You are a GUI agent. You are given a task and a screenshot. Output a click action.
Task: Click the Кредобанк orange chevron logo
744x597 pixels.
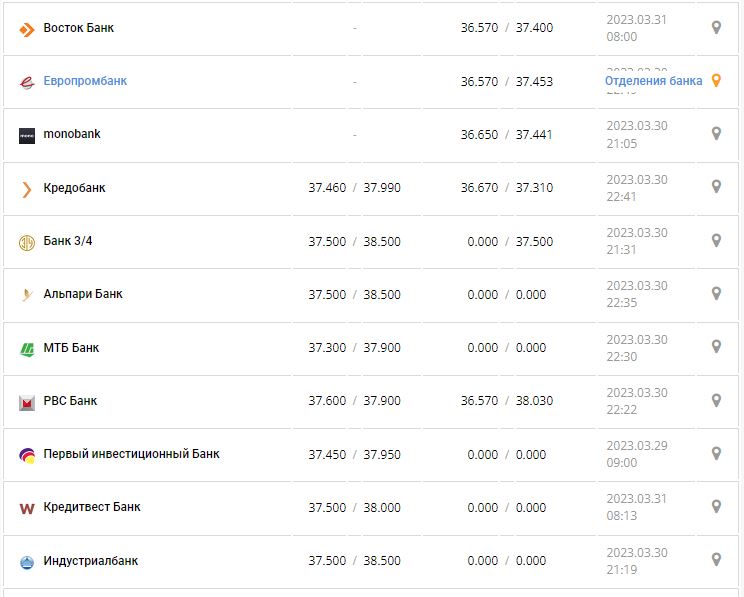(x=27, y=189)
